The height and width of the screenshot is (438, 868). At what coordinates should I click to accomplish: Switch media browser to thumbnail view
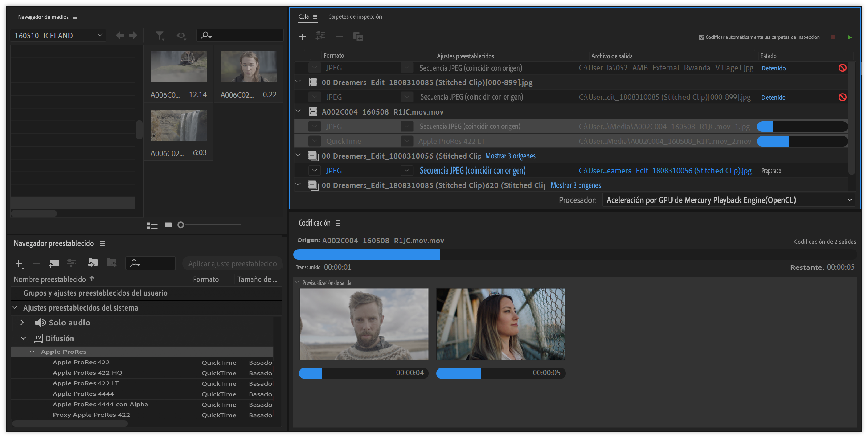168,225
